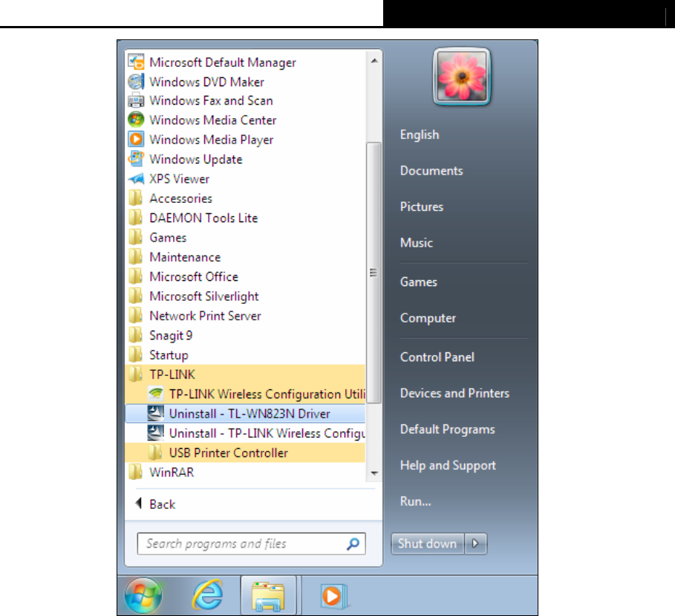Open Devices and Printers

coord(454,393)
